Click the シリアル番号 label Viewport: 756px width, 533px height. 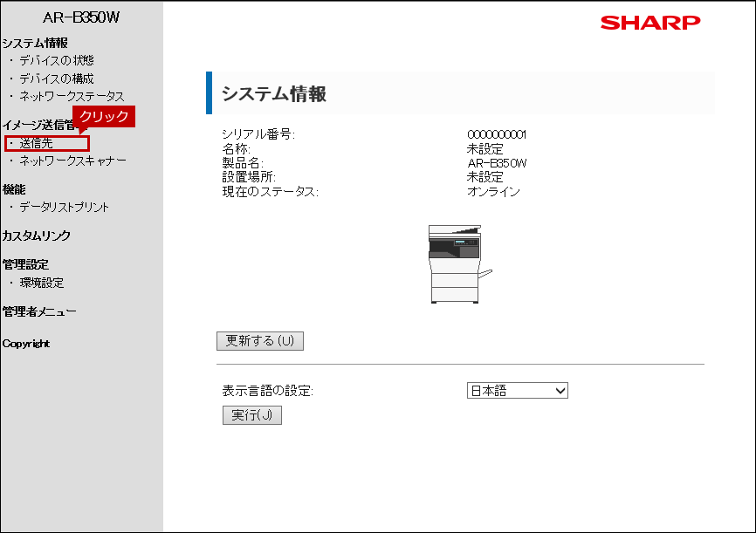point(258,134)
